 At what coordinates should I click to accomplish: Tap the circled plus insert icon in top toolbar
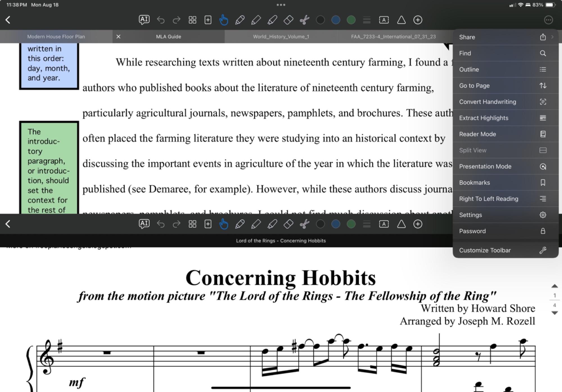click(x=418, y=20)
